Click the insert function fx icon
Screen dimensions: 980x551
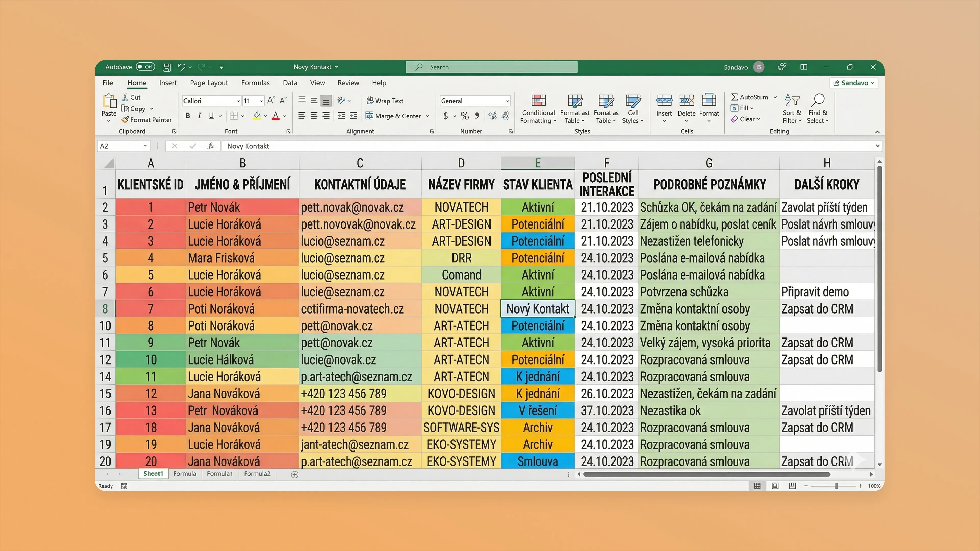[x=211, y=146]
